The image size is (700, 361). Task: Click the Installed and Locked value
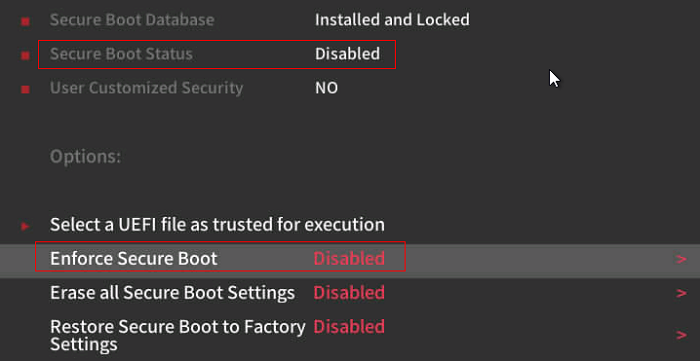pos(392,20)
